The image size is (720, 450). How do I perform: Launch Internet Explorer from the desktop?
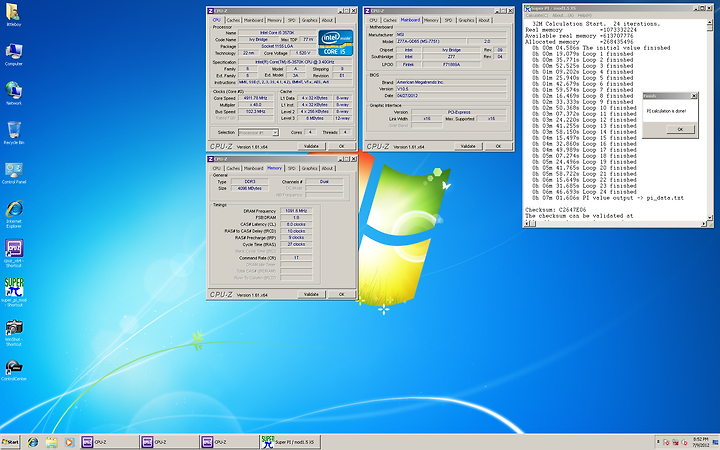[13, 214]
